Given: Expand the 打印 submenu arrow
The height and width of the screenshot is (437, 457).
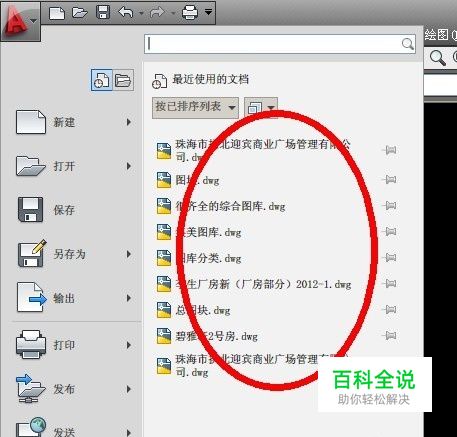Looking at the screenshot, I should [129, 345].
